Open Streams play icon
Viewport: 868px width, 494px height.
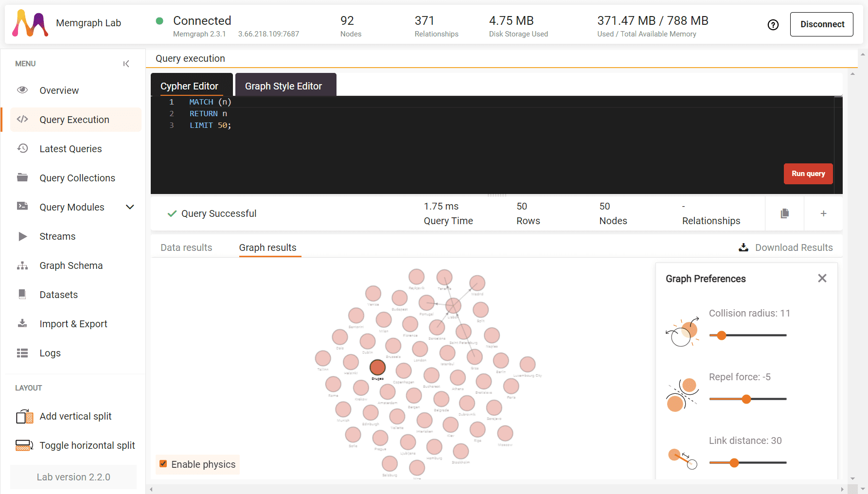tap(22, 236)
